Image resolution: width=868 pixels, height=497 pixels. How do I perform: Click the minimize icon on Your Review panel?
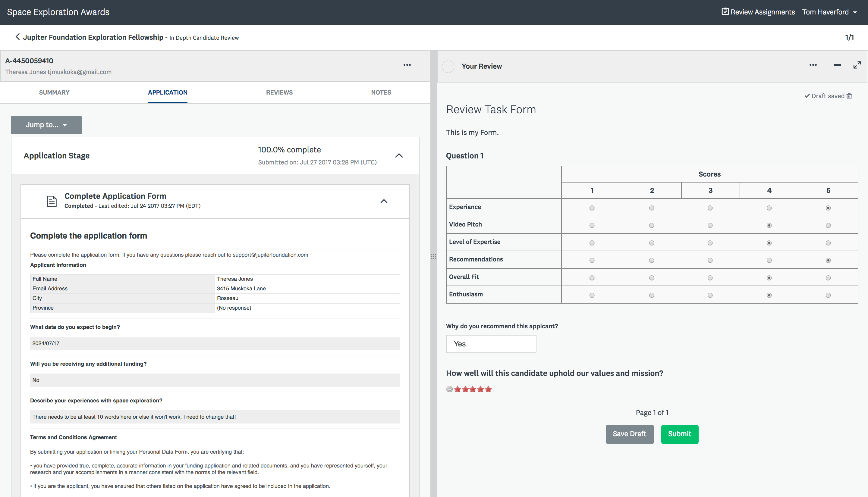click(x=837, y=66)
